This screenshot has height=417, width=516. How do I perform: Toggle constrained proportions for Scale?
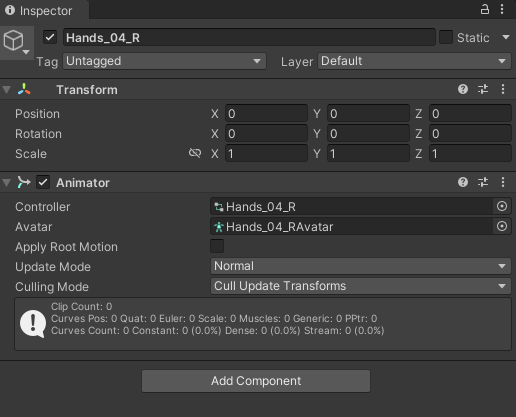pyautogui.click(x=195, y=153)
